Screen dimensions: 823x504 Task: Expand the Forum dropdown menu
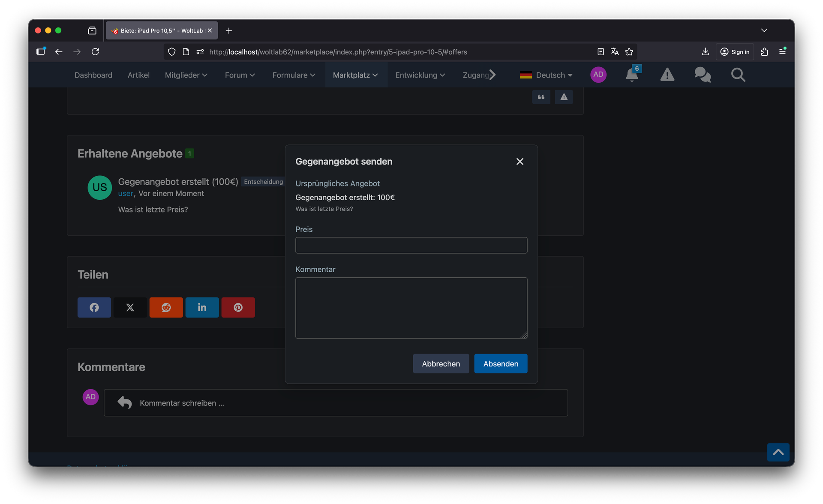(240, 75)
